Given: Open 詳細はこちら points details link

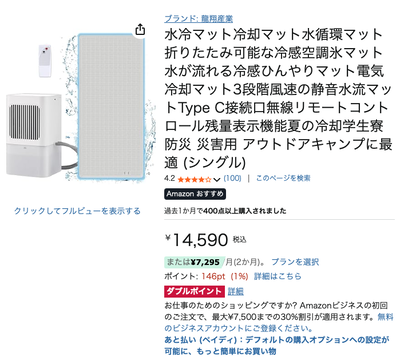Looking at the screenshot, I should (278, 276).
